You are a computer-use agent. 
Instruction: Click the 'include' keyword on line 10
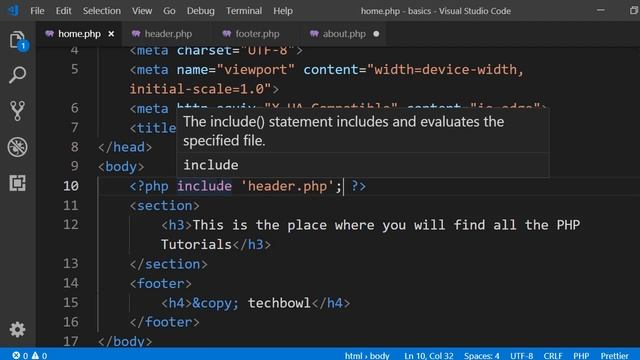[204, 186]
